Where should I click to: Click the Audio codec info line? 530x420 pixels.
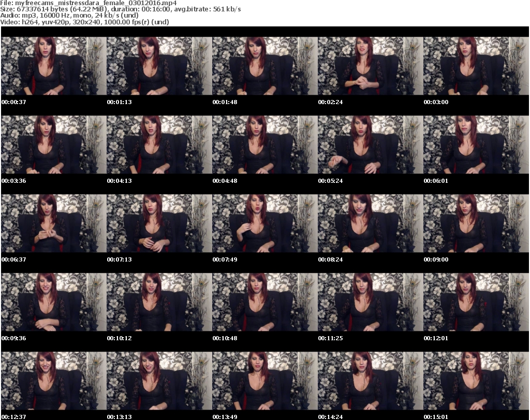pos(69,16)
